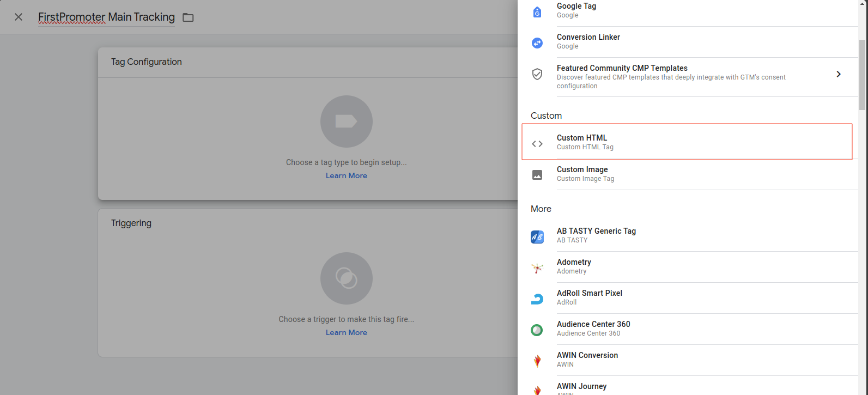Expand Featured Community CMP Templates chevron
This screenshot has height=395, width=868.
click(x=839, y=74)
